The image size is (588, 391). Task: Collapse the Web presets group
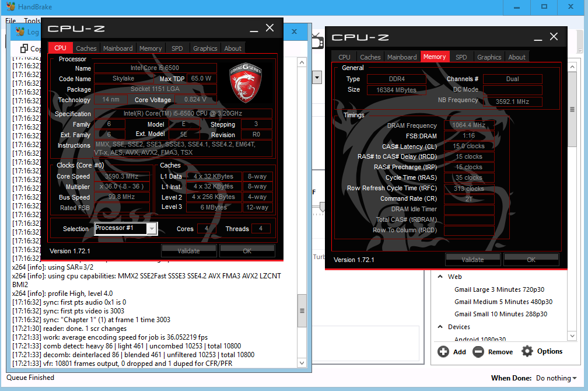point(439,277)
